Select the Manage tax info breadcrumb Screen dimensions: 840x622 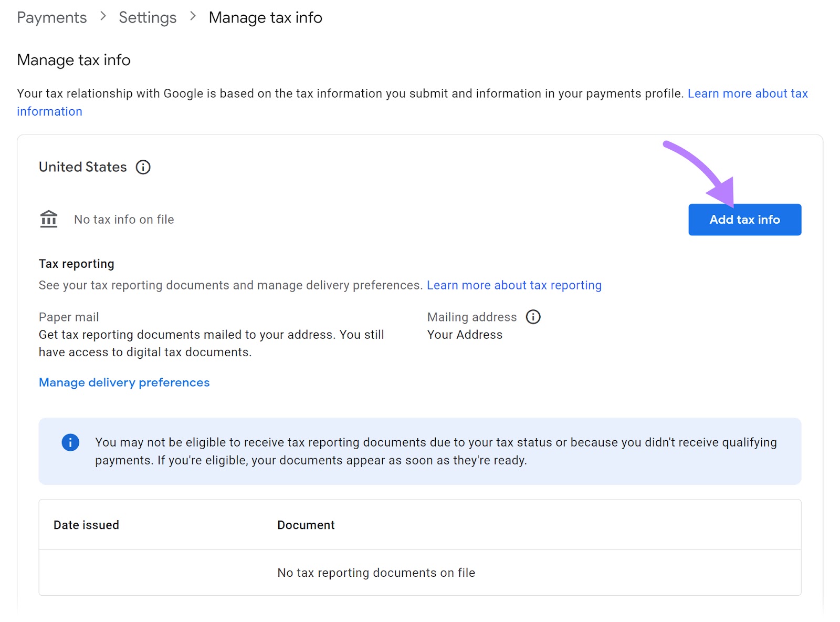(x=265, y=17)
